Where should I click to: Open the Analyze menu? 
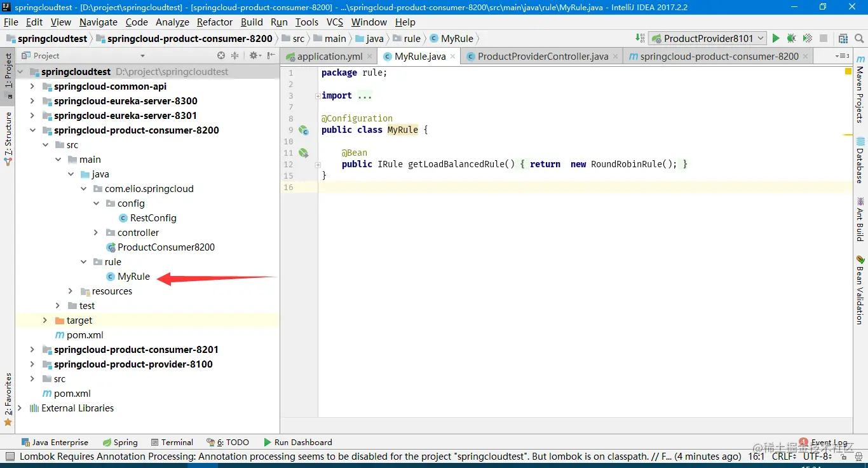[172, 22]
